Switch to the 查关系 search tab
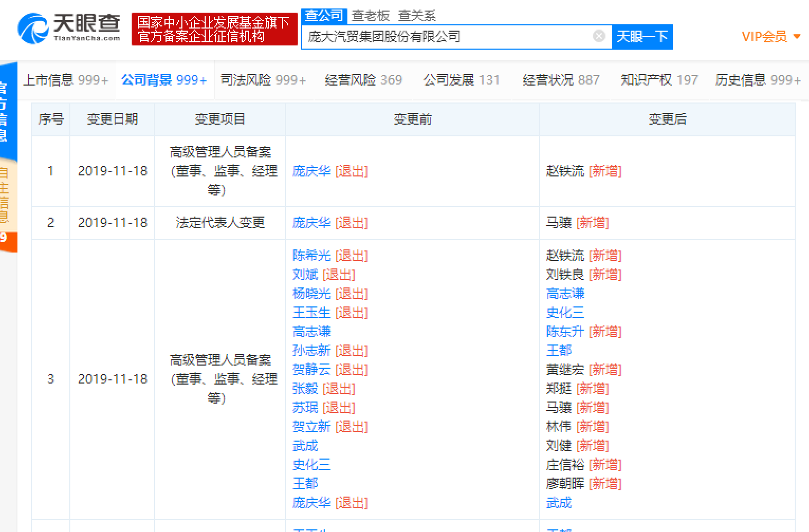This screenshot has width=809, height=532. click(x=417, y=16)
